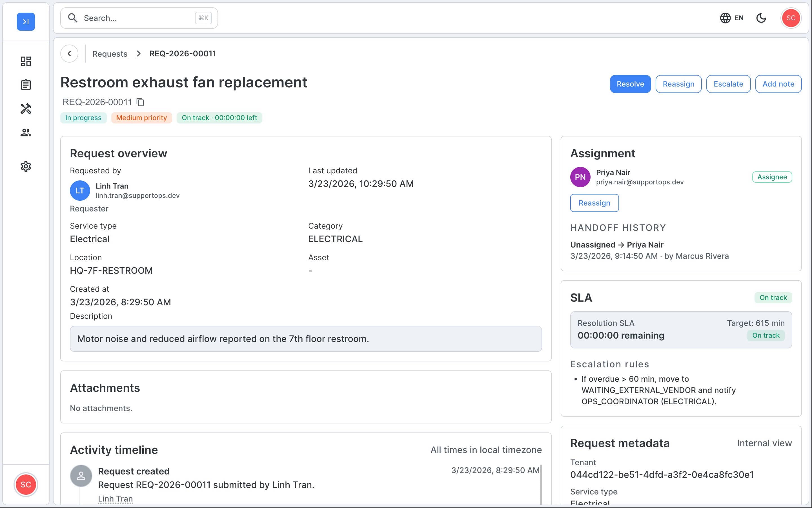812x508 pixels.
Task: Click the Priya Nair PN avatar
Action: [x=580, y=177]
